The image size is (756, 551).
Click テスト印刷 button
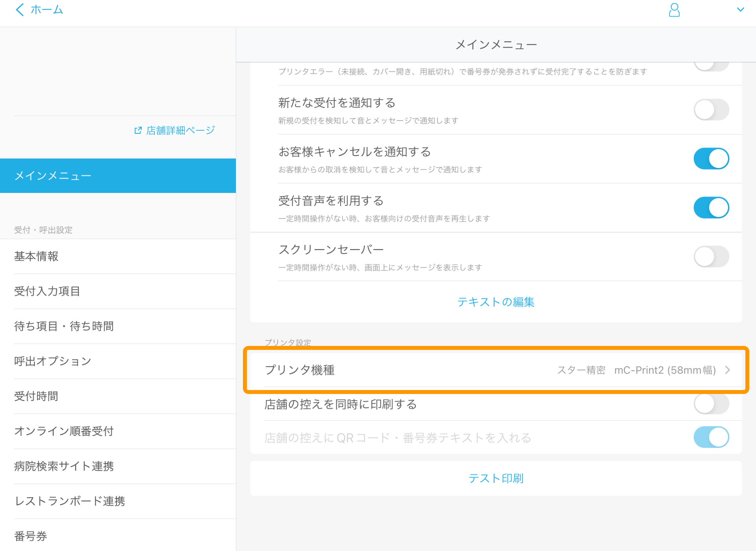496,478
